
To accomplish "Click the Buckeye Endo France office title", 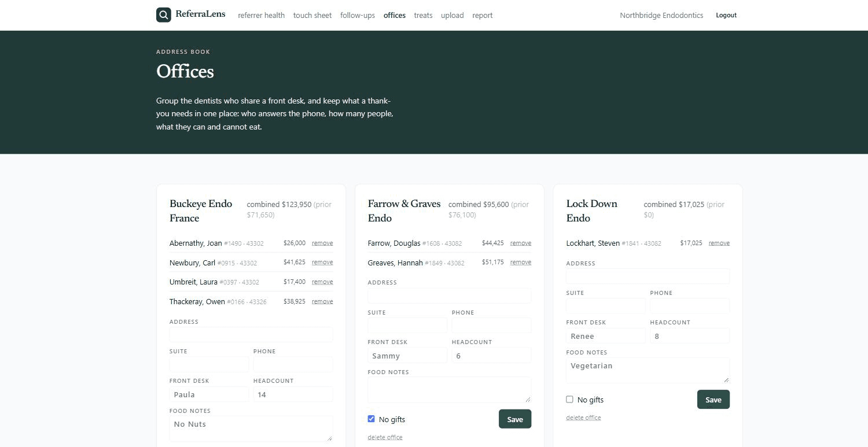I will 201,210.
